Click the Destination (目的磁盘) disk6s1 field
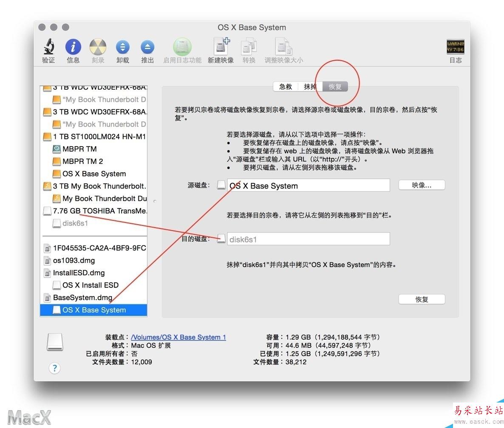This screenshot has height=428, width=504. point(308,239)
